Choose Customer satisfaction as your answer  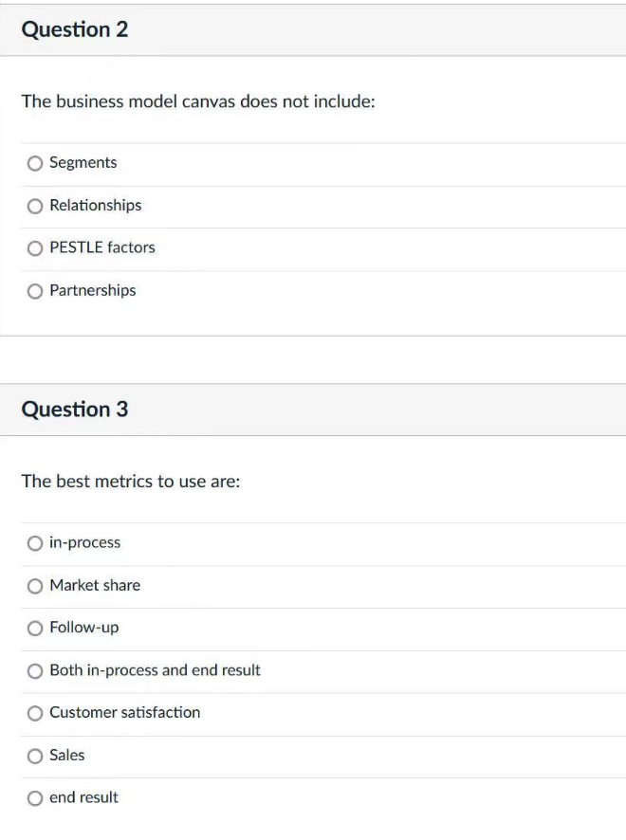pos(35,713)
